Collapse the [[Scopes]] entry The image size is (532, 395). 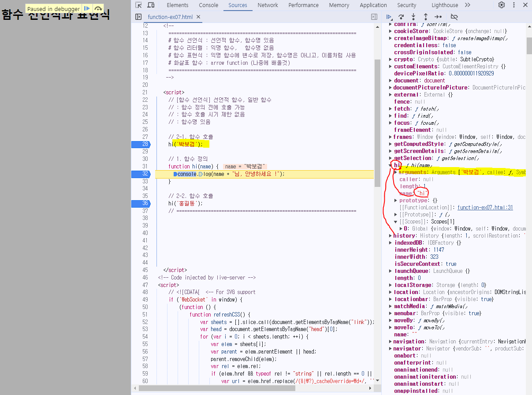[396, 222]
